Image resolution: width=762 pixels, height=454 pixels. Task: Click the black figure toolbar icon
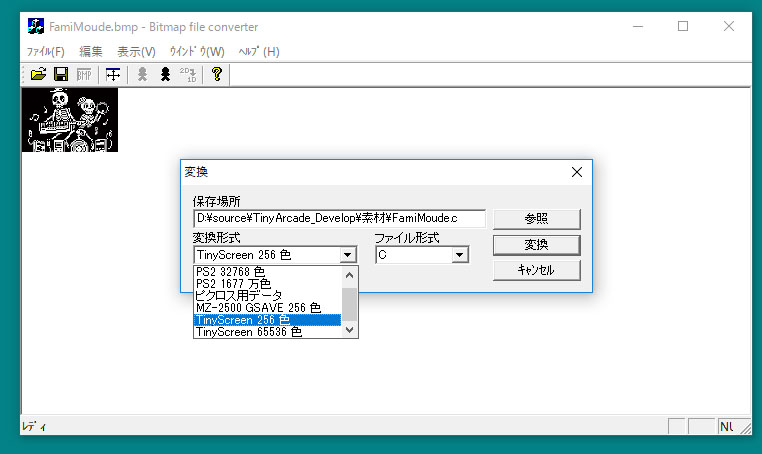165,74
